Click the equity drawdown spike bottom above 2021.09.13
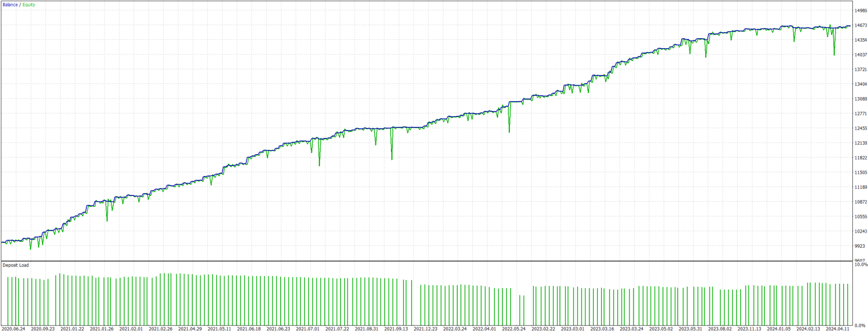Screen dimensions: 868x332 tap(392, 159)
